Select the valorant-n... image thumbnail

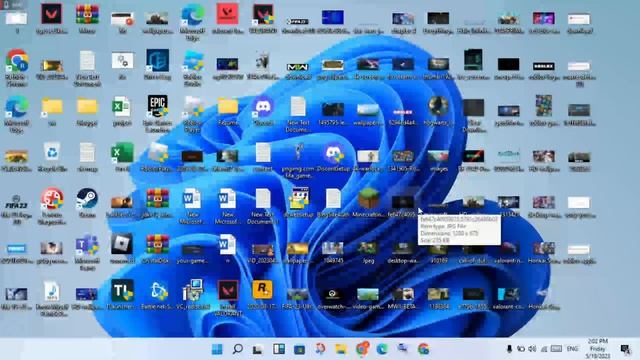pyautogui.click(x=508, y=248)
